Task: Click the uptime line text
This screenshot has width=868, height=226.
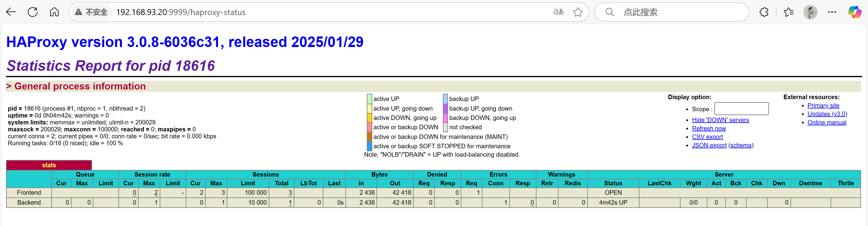Action: pos(58,115)
